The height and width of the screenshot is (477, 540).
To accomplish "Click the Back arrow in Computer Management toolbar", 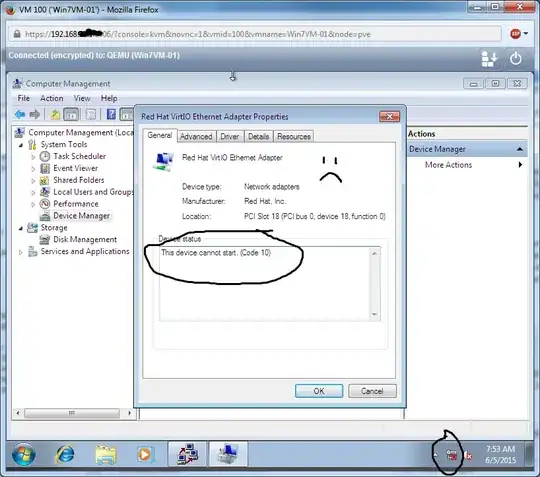I will [x=20, y=114].
